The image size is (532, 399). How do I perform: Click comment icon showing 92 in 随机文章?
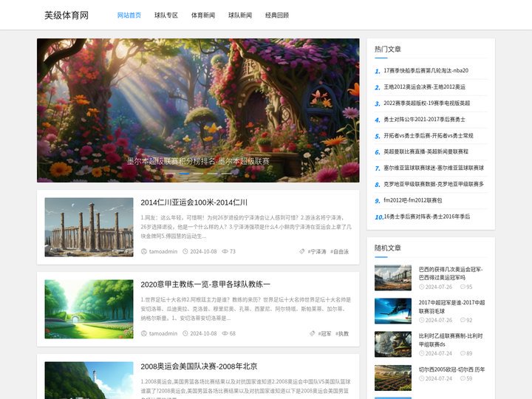(x=463, y=320)
